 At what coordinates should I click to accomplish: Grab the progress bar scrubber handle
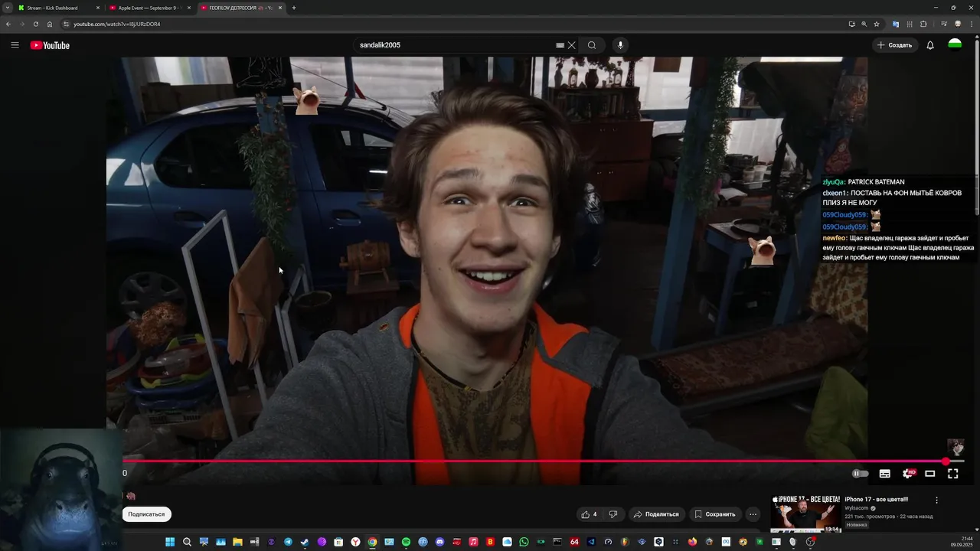click(946, 461)
